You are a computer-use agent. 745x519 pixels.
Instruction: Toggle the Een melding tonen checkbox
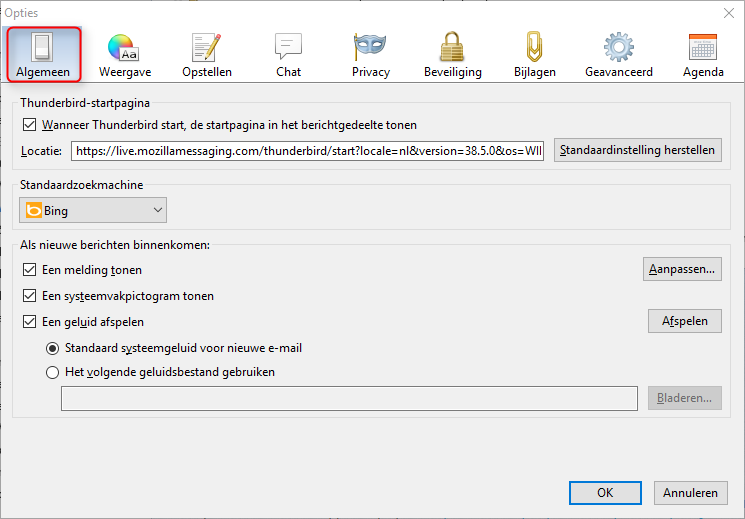[29, 269]
